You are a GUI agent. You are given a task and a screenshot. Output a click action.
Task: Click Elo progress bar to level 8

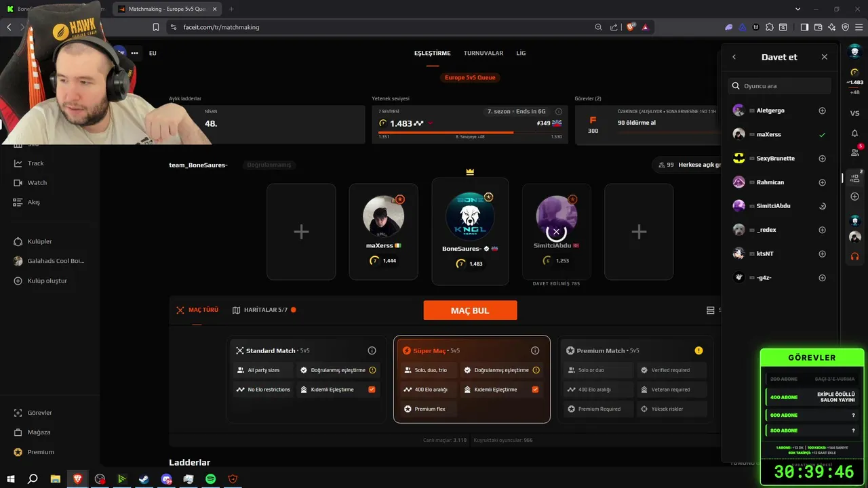[470, 132]
